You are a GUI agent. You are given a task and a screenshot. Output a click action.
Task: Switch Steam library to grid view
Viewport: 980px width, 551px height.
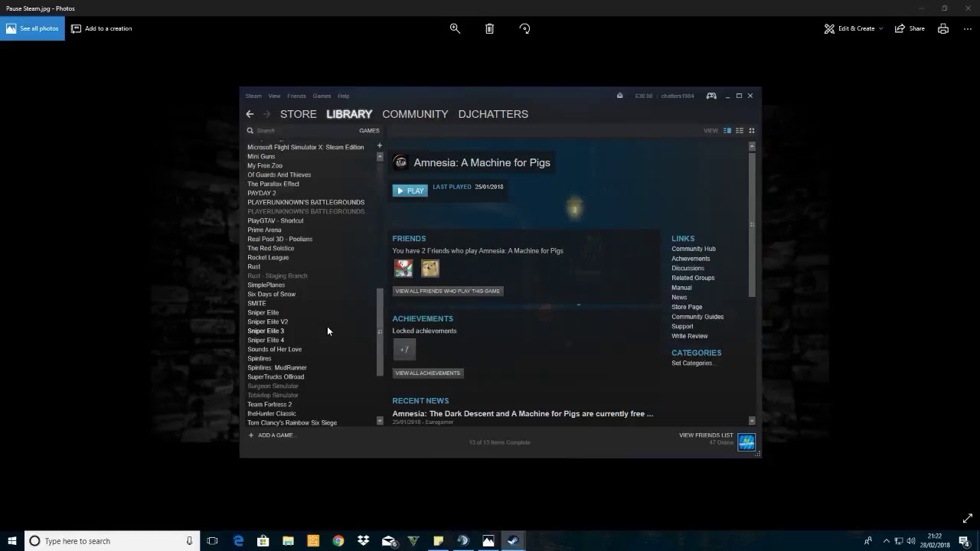tap(752, 131)
